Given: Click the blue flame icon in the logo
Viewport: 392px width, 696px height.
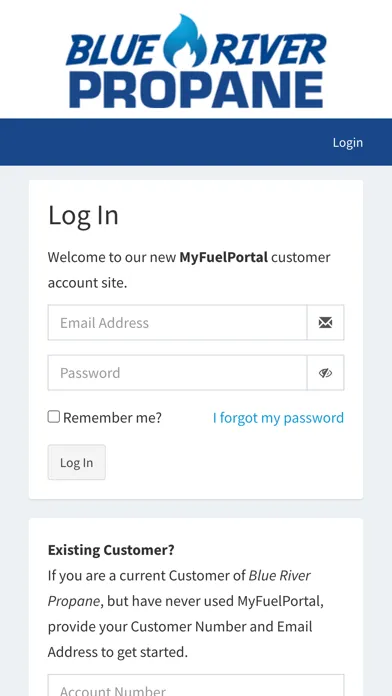Looking at the screenshot, I should click(x=185, y=40).
